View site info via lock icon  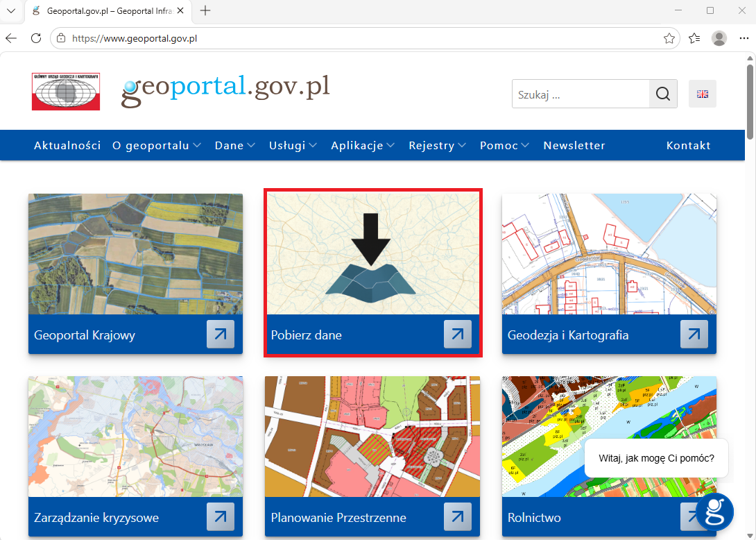click(x=61, y=38)
